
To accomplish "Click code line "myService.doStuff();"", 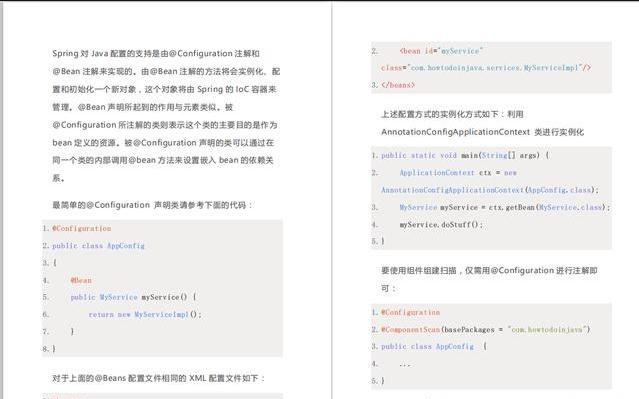I will pos(441,225).
